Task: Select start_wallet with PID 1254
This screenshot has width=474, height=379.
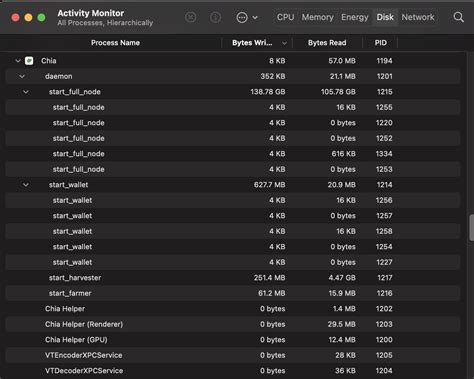Action: 233,247
